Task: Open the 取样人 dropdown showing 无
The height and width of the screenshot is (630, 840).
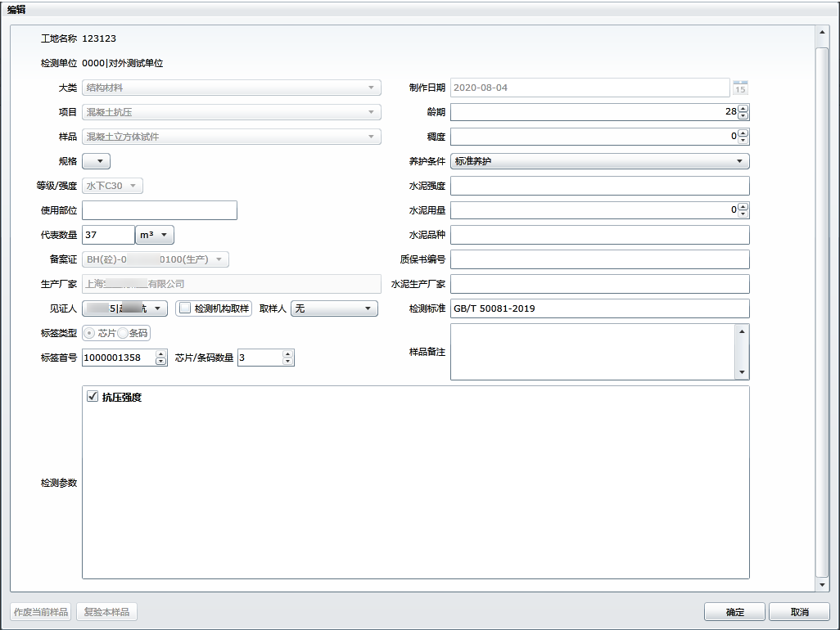Action: pyautogui.click(x=334, y=308)
